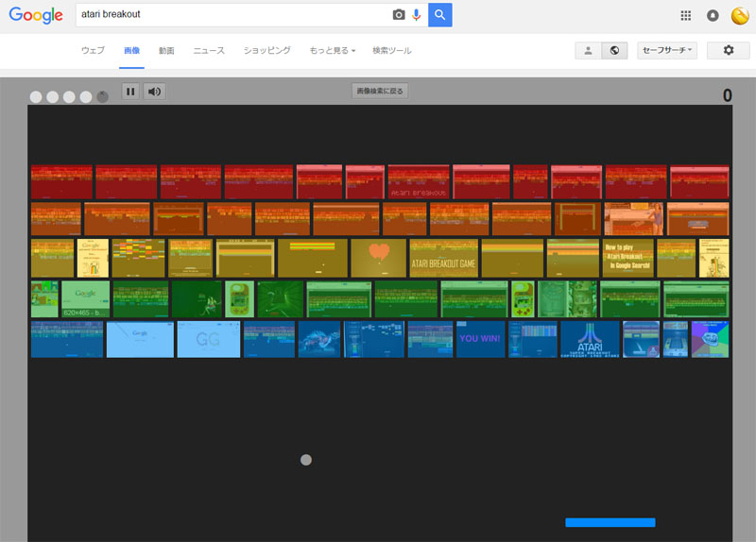Viewport: 756px width, 542px height.
Task: Click the settings gear icon
Action: 729,50
